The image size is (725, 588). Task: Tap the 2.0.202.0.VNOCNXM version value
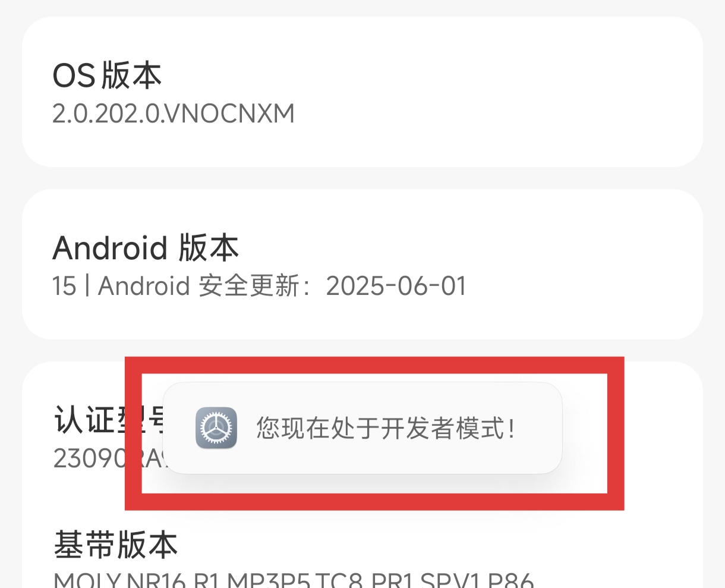[174, 114]
